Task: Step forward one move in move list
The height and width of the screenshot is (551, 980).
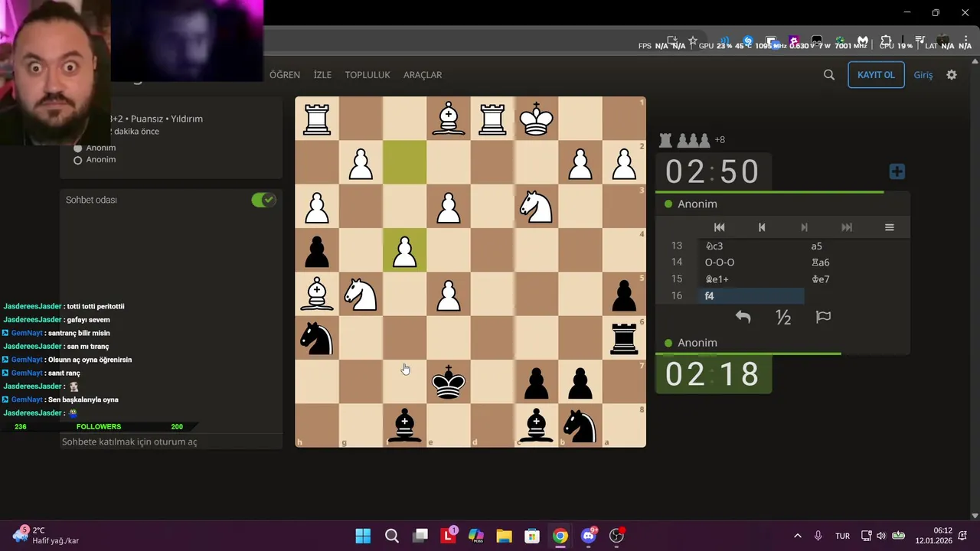Action: (x=804, y=227)
